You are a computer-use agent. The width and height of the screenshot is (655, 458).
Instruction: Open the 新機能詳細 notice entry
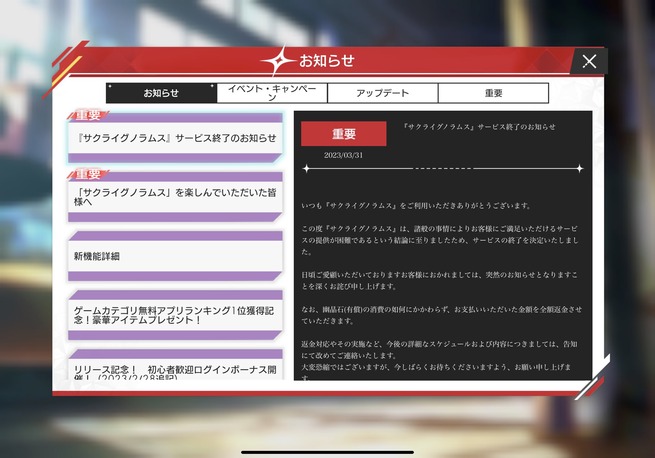[175, 256]
